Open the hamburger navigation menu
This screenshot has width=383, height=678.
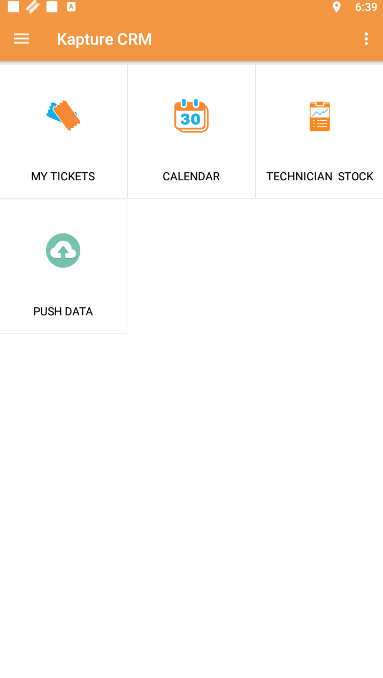tap(21, 39)
